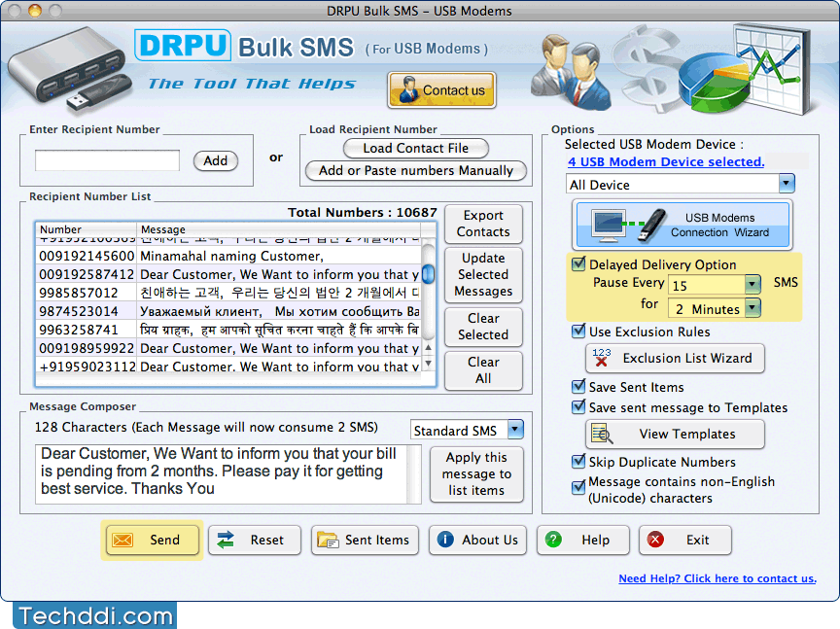Click the Add recipient button
The image size is (840, 629).
click(x=216, y=160)
